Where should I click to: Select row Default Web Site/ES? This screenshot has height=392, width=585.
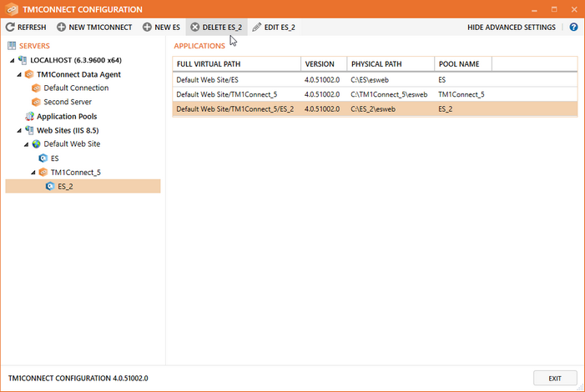click(375, 80)
